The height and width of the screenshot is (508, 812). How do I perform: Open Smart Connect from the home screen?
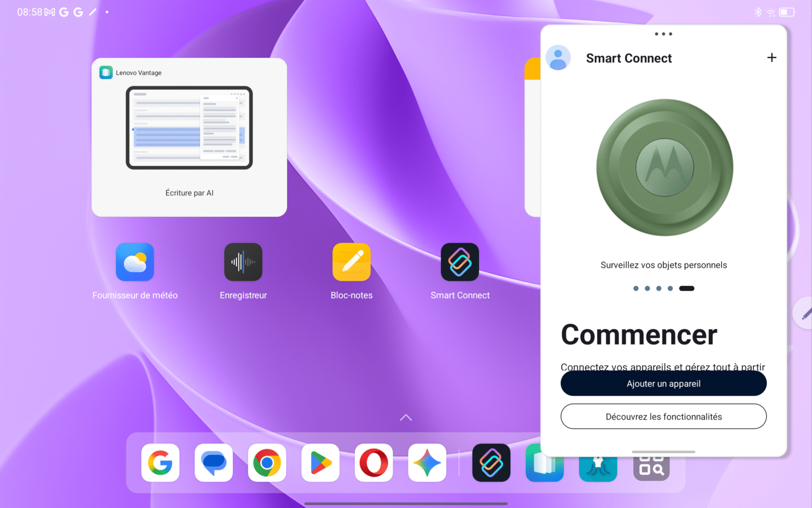click(x=460, y=262)
